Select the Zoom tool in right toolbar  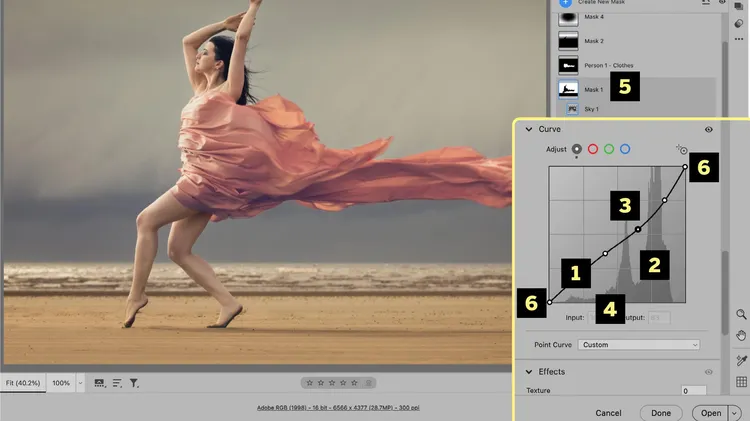click(741, 314)
